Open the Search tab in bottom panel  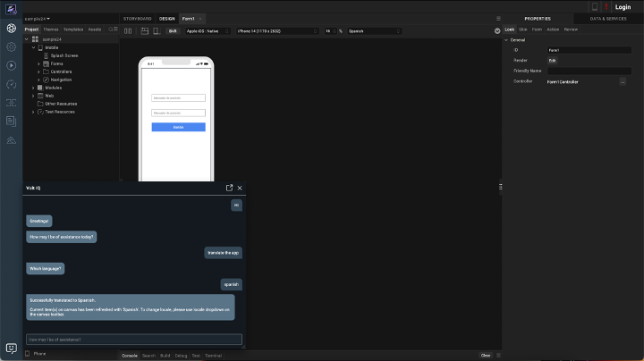coord(148,356)
